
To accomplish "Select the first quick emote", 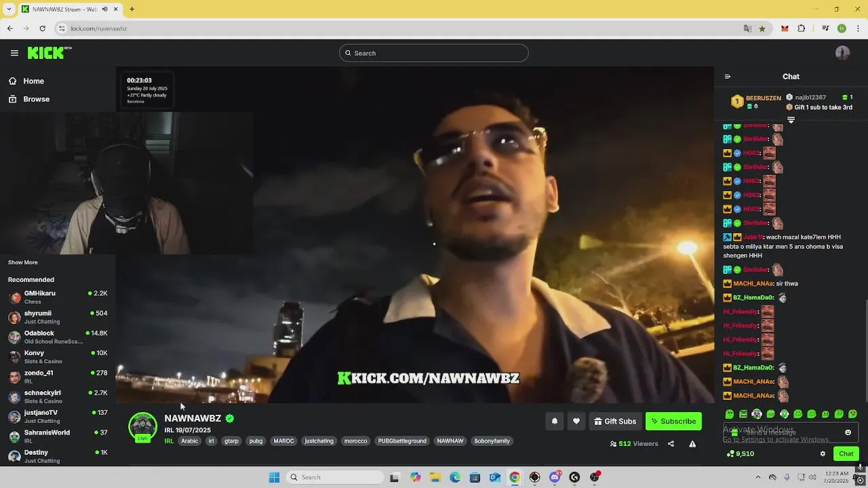I will point(730,414).
